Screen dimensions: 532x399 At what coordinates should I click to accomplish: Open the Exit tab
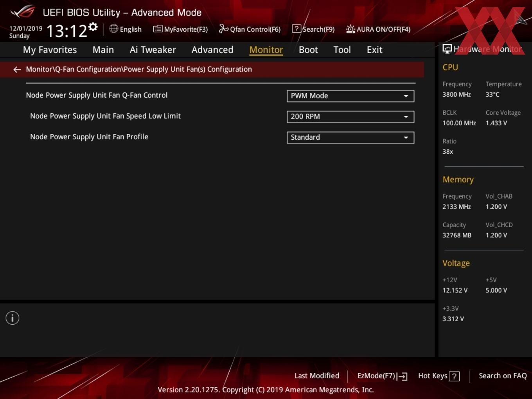pyautogui.click(x=374, y=50)
